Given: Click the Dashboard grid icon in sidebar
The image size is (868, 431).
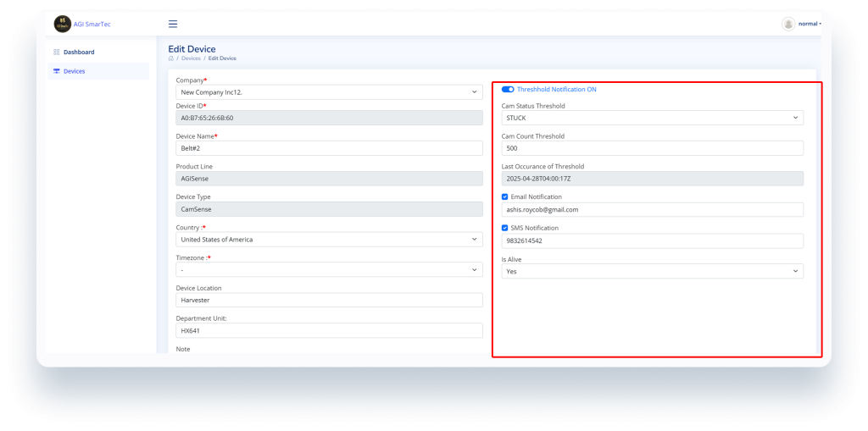Looking at the screenshot, I should coord(57,52).
